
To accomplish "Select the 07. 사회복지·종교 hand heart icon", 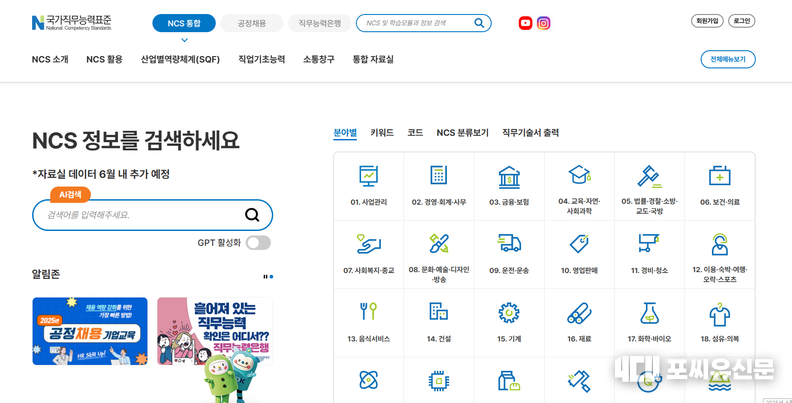I will pyautogui.click(x=368, y=243).
